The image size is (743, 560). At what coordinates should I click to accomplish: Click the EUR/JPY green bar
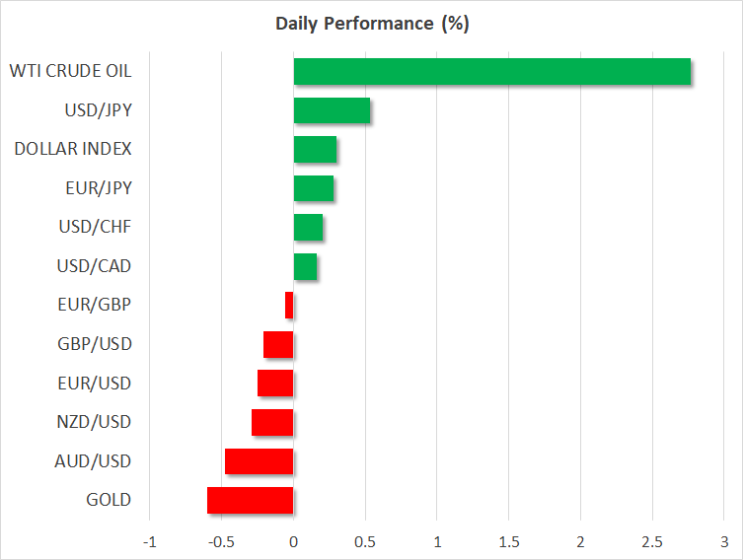pyautogui.click(x=313, y=188)
